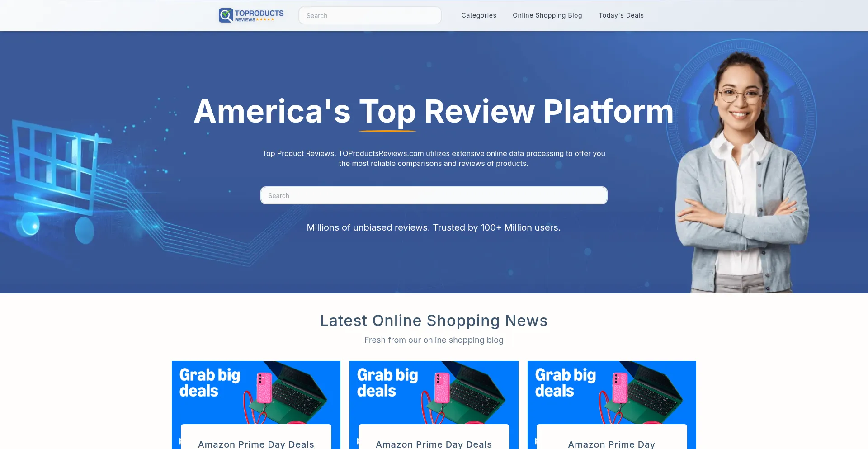The image size is (868, 449).
Task: Click the large hero Search box
Action: (x=434, y=195)
